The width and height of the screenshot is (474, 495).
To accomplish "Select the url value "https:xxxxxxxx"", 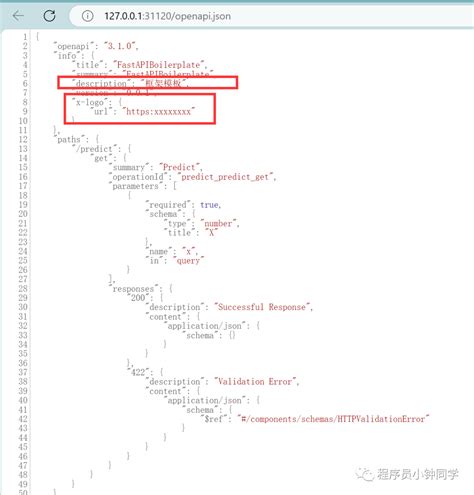I will (x=158, y=111).
